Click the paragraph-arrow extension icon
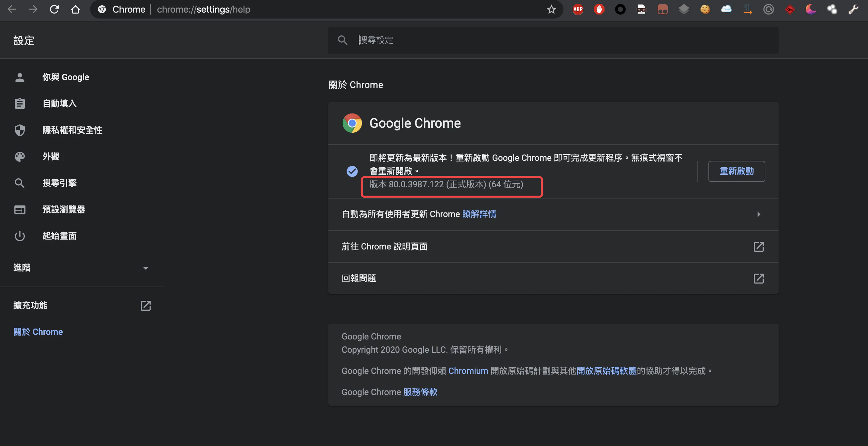 747,10
